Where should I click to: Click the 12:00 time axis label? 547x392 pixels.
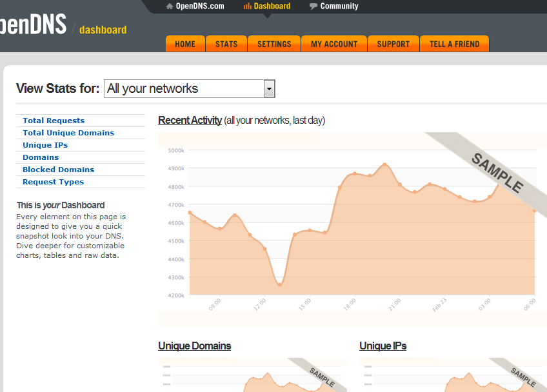[x=260, y=304]
